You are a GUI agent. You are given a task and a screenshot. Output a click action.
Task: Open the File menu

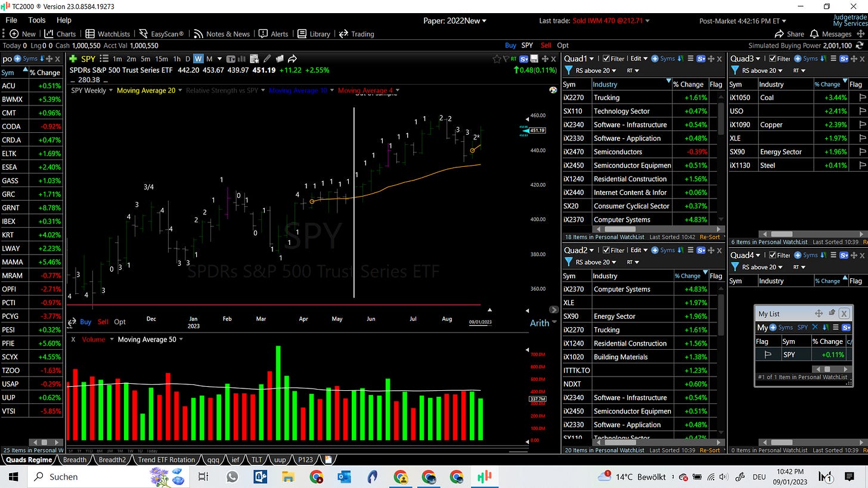click(x=11, y=20)
